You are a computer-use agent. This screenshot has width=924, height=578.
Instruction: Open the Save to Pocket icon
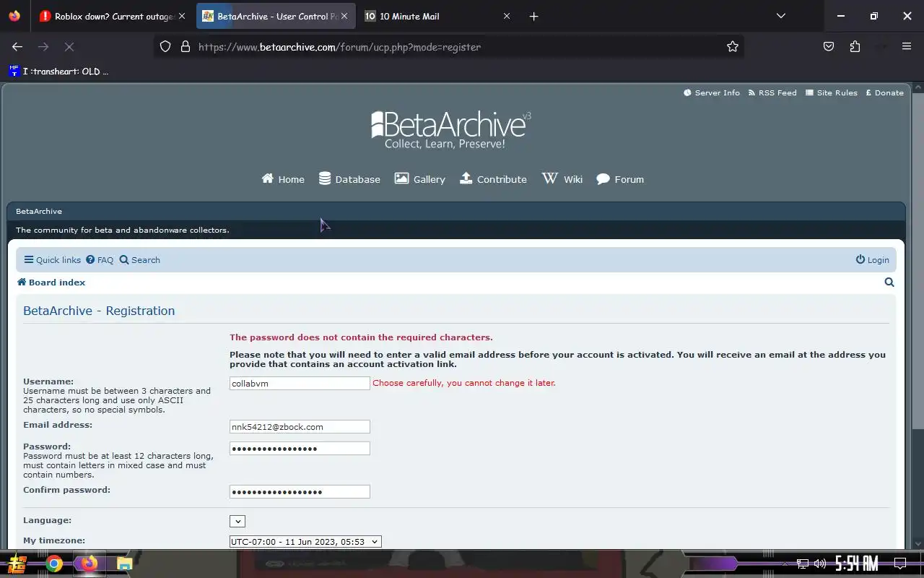coord(829,46)
